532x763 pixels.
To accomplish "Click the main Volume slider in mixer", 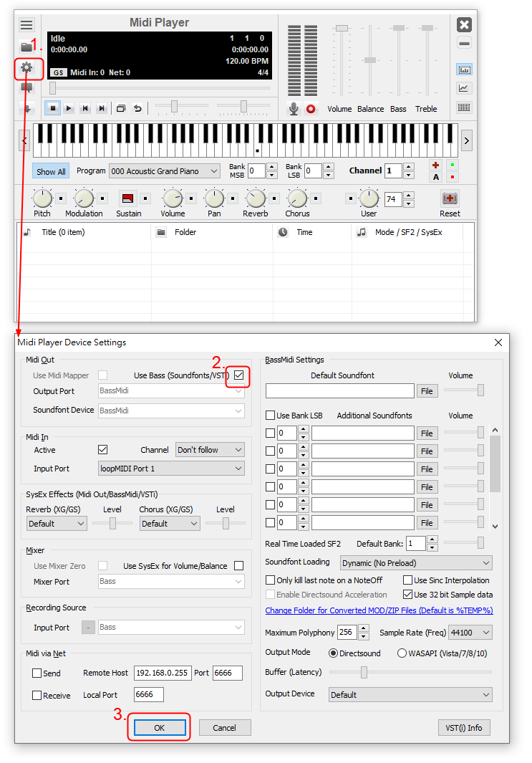I will pyautogui.click(x=342, y=28).
